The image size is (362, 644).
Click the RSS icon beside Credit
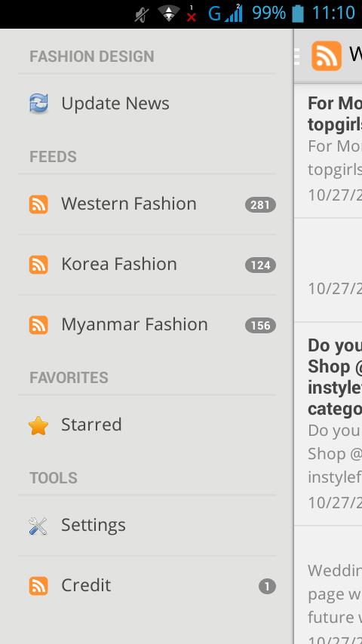(38, 586)
